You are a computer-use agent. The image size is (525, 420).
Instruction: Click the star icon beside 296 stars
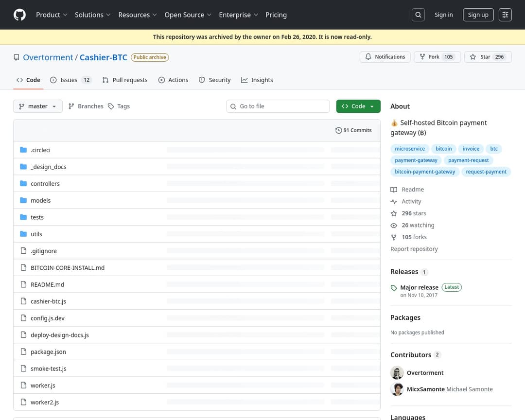point(394,213)
